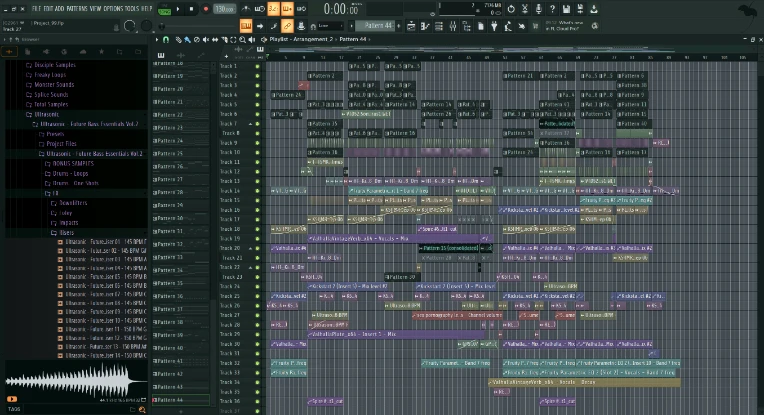Open the PATTERNS menu
This screenshot has width=764, height=415.
(x=77, y=7)
